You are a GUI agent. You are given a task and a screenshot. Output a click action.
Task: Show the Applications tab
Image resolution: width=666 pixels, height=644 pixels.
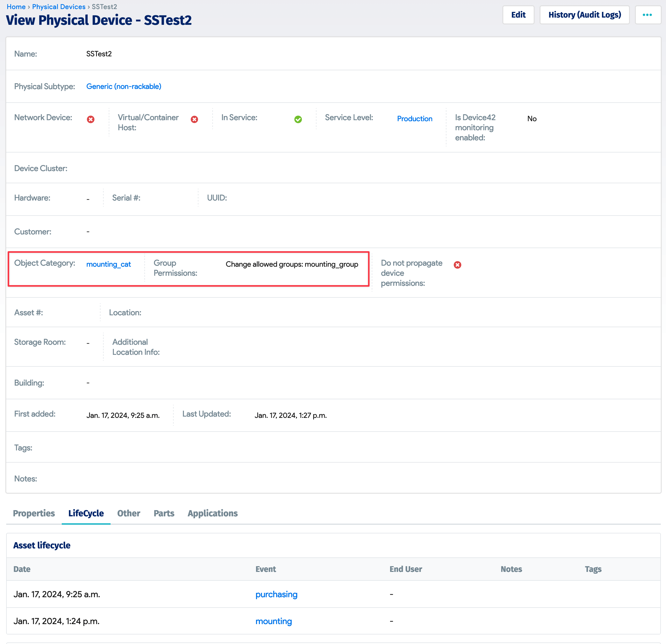point(212,513)
